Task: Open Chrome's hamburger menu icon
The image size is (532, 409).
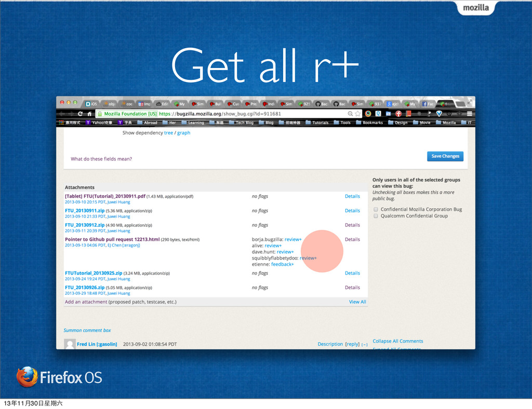Action: click(x=470, y=114)
